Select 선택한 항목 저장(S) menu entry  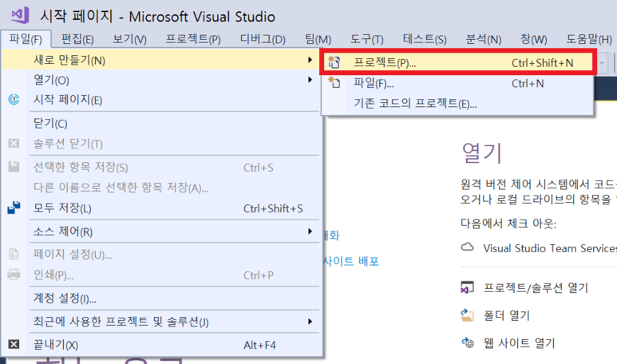(160, 168)
